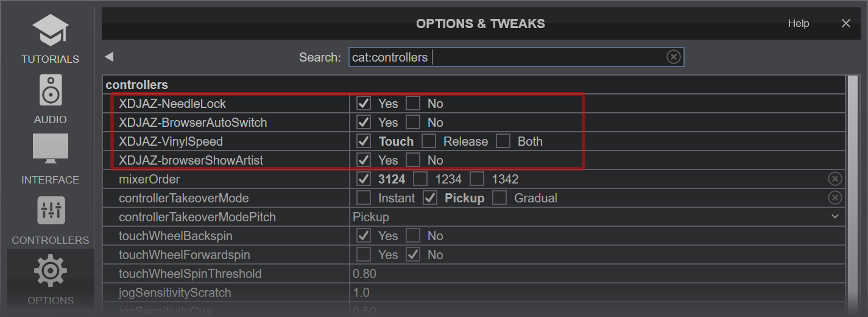This screenshot has height=317, width=868.
Task: Clear the search field with X icon
Action: click(x=673, y=57)
